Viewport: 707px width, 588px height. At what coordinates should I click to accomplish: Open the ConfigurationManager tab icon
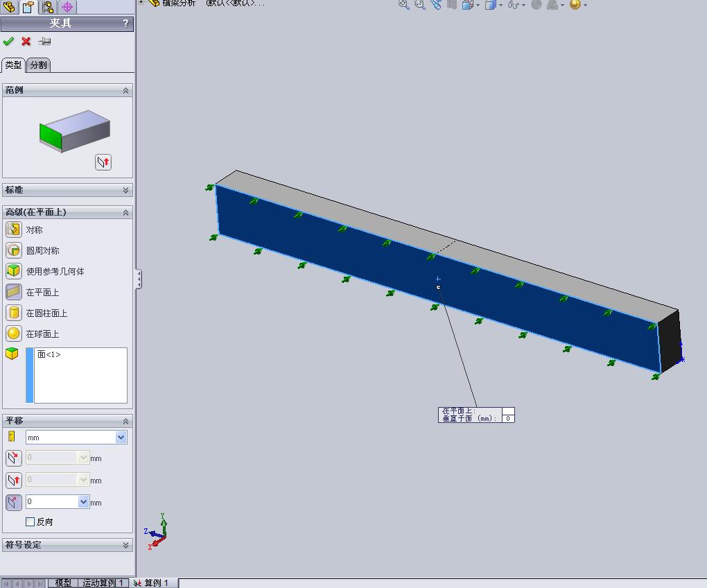(47, 6)
